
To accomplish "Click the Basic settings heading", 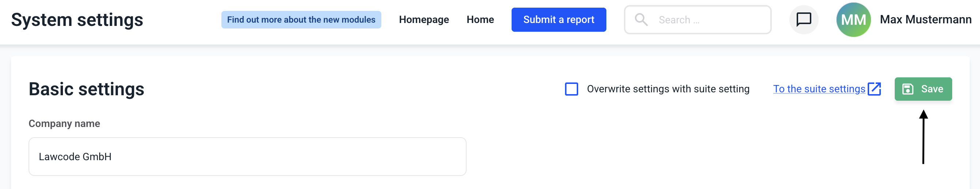I will [86, 89].
